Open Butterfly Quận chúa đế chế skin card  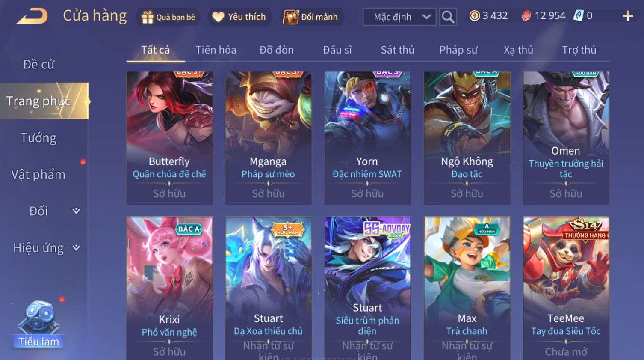pos(169,138)
